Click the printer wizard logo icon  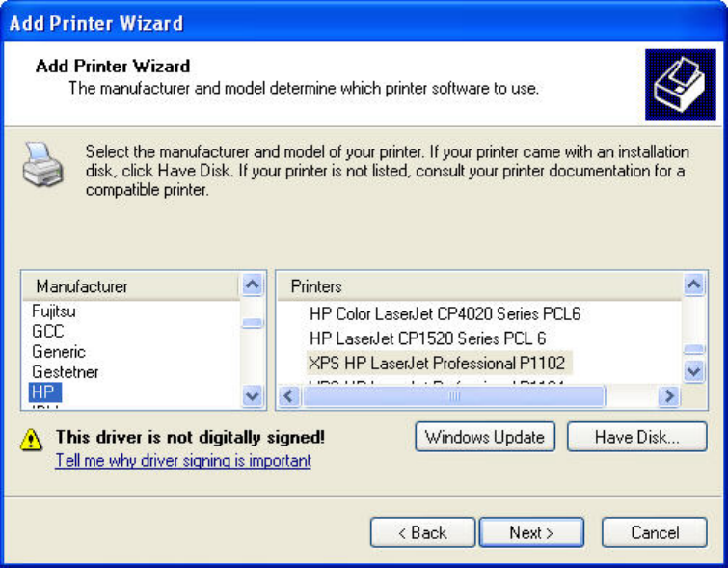point(680,85)
